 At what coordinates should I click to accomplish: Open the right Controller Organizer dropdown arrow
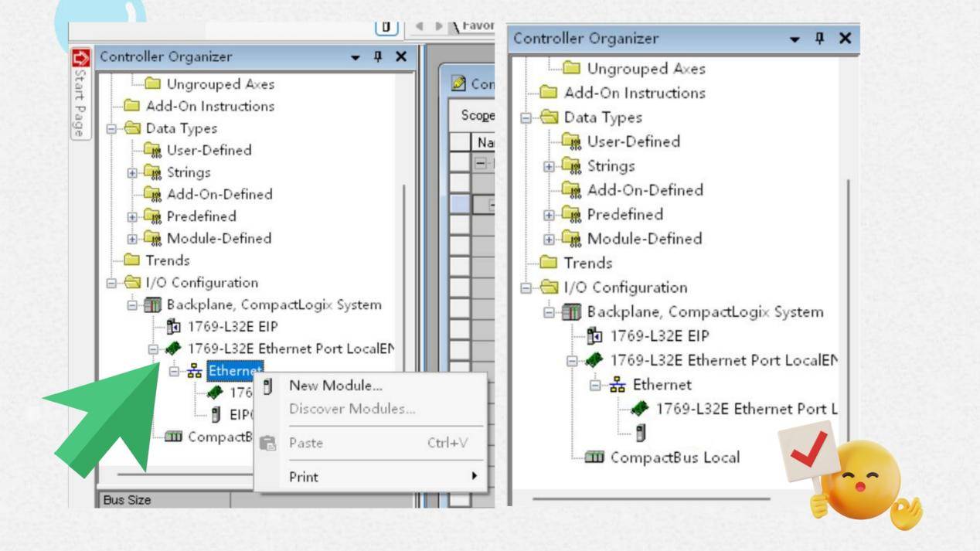coord(796,39)
